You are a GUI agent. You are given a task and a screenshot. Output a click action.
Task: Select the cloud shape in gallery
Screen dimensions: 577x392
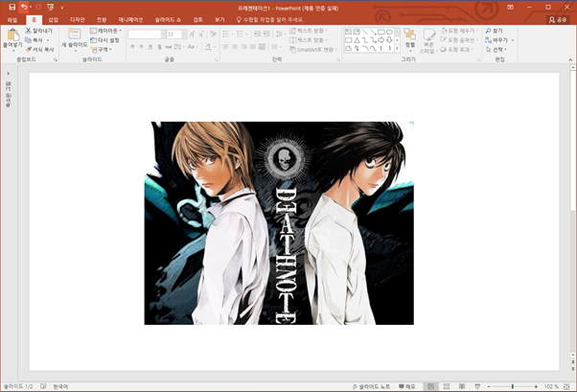(348, 48)
